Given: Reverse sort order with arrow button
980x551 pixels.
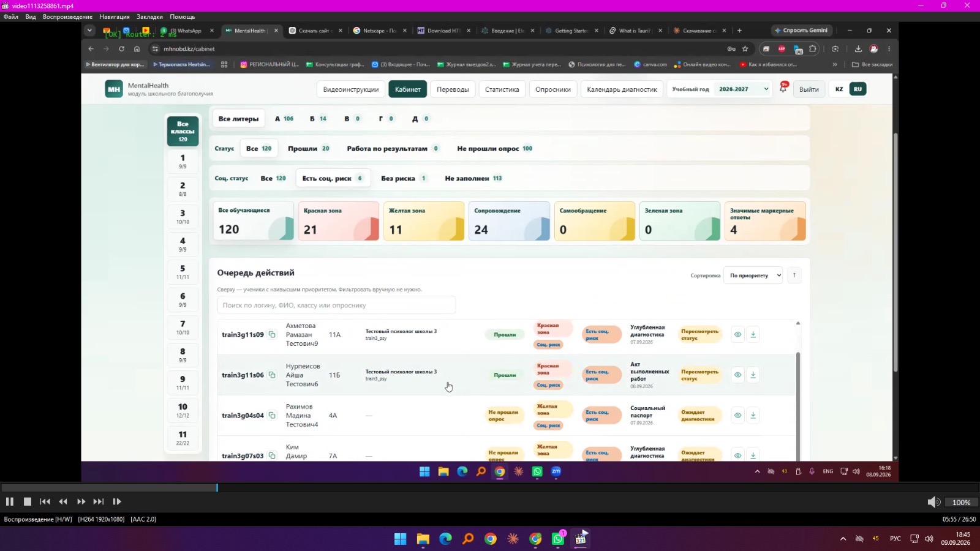Looking at the screenshot, I should pos(794,275).
